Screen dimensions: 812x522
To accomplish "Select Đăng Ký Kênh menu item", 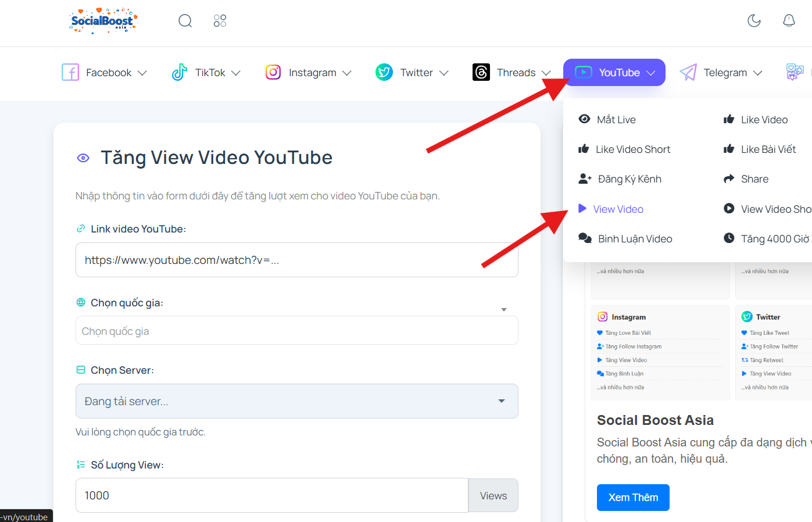I will (x=620, y=179).
